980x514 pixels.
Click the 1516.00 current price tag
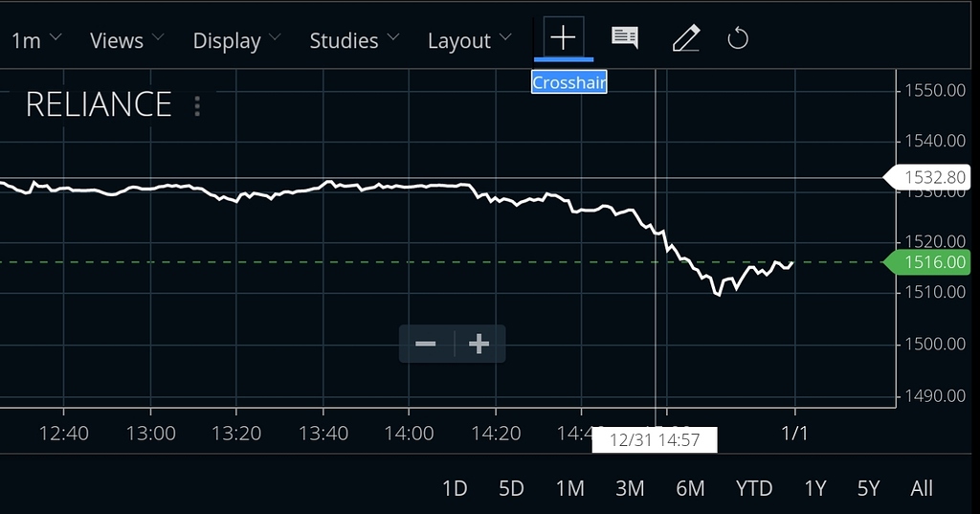pyautogui.click(x=926, y=262)
